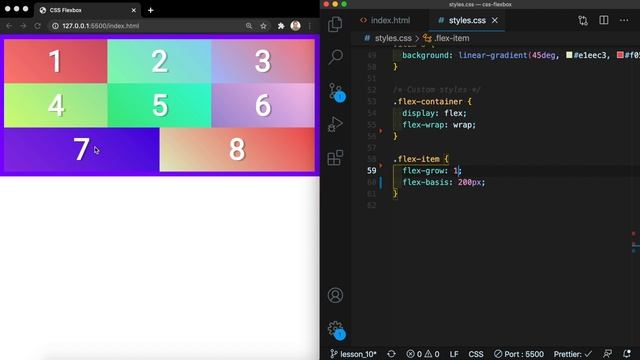Click the Port : 5500 Live Server status
This screenshot has height=360, width=640.
(519, 354)
